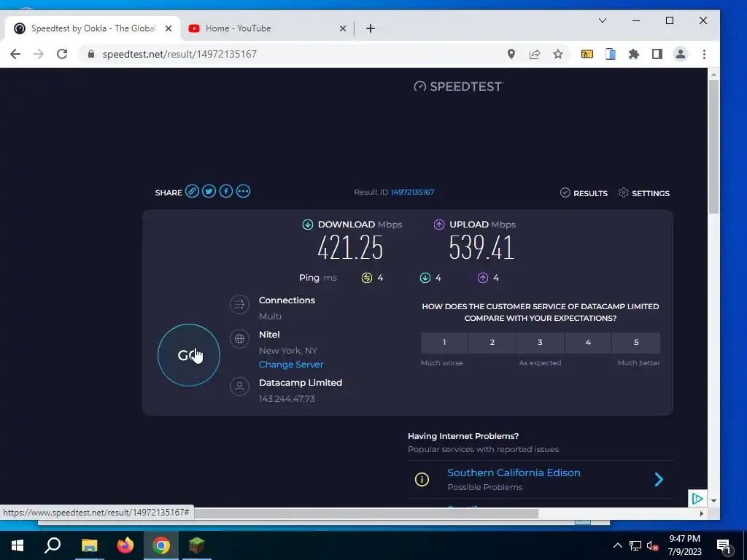View site information via the lock icon

point(91,54)
